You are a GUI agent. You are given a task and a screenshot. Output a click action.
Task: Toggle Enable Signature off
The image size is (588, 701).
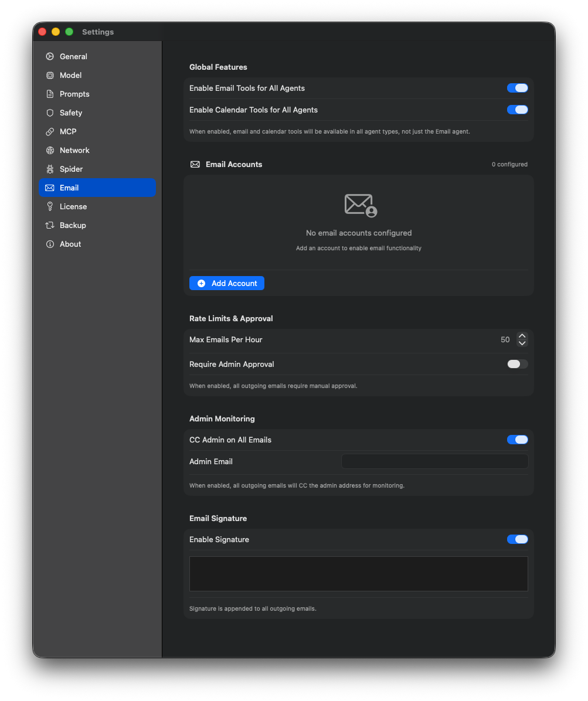click(517, 539)
